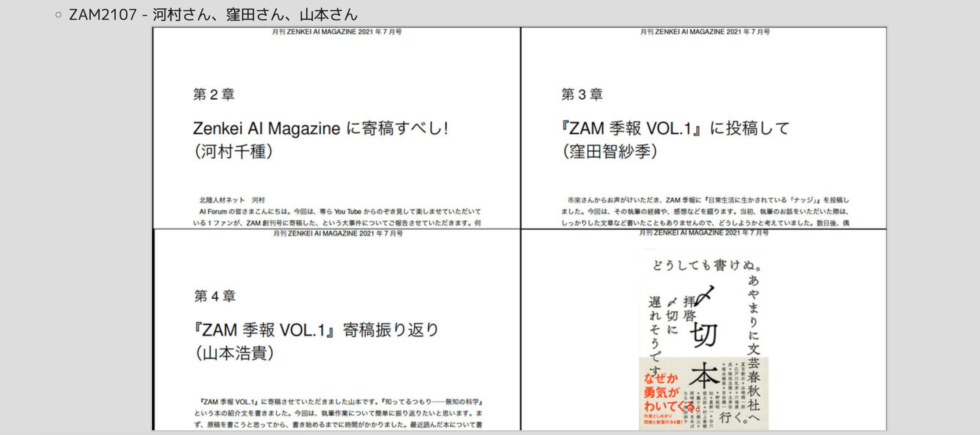Click the author name (河村千種)

[x=233, y=151]
